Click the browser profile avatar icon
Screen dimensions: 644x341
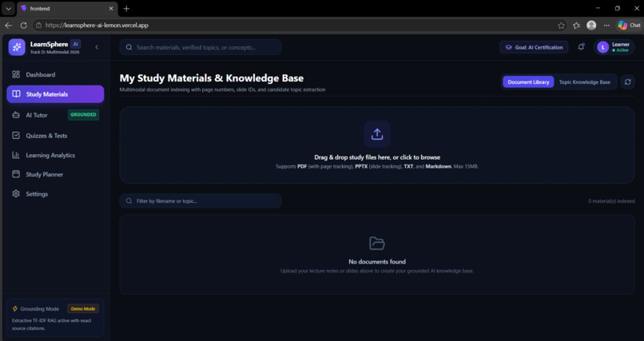(x=591, y=26)
